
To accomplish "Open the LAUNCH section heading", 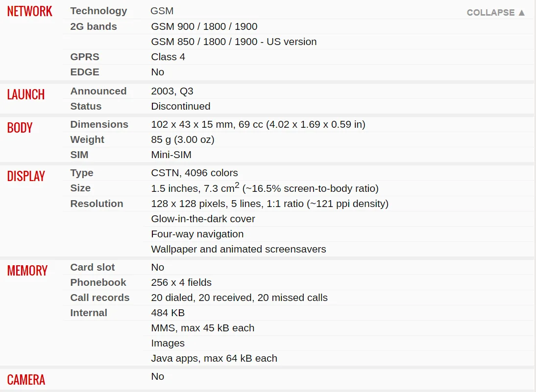I will (26, 94).
